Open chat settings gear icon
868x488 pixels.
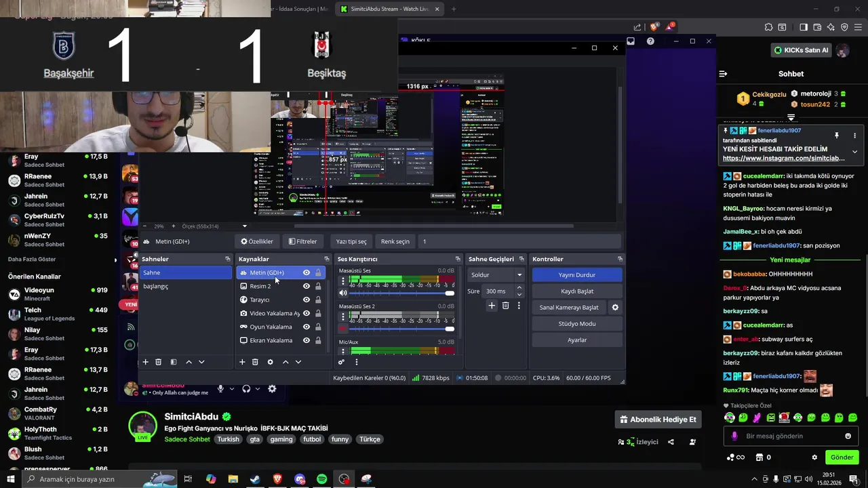click(x=814, y=457)
